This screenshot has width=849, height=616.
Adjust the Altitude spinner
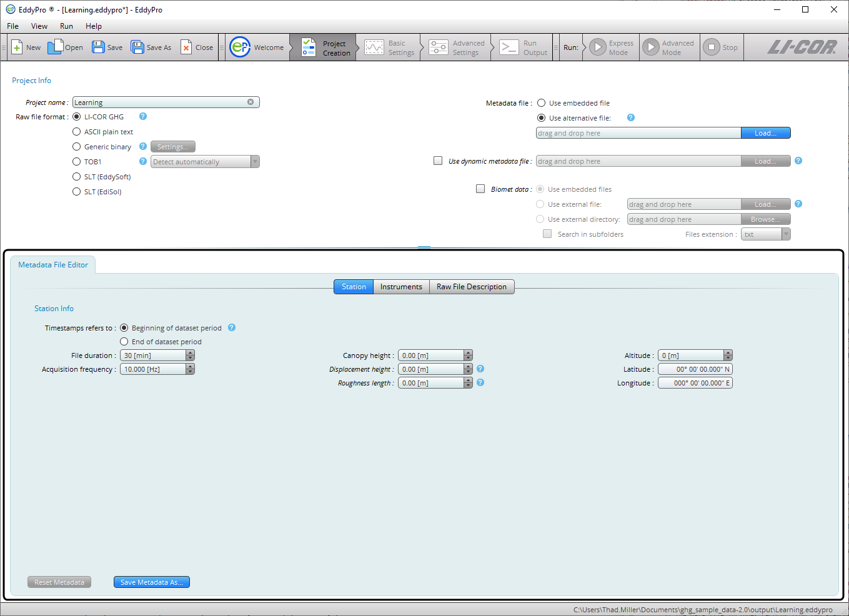pyautogui.click(x=728, y=355)
